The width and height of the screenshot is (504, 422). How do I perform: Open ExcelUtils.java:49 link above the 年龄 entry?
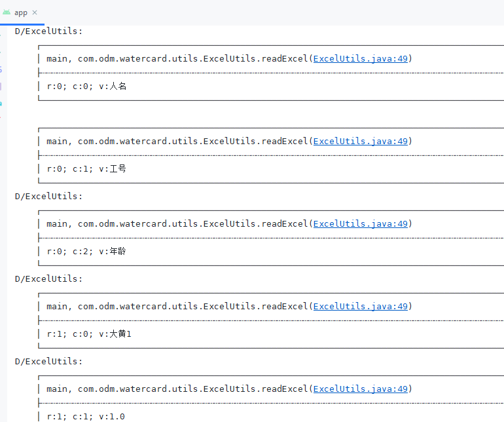click(360, 223)
